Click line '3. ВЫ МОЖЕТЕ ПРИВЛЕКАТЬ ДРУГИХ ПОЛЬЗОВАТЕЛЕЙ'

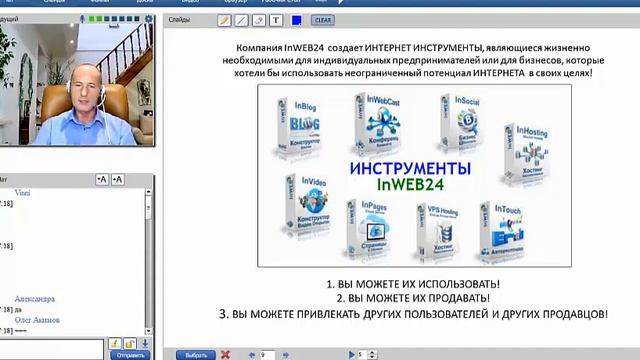(x=355, y=314)
